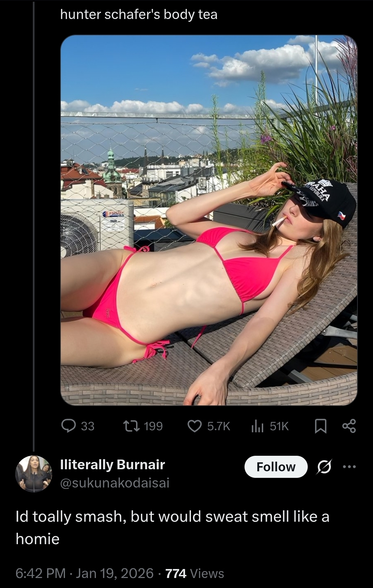Image resolution: width=373 pixels, height=588 pixels.
Task: Open the Grok slash-circle icon
Action: pos(324,467)
